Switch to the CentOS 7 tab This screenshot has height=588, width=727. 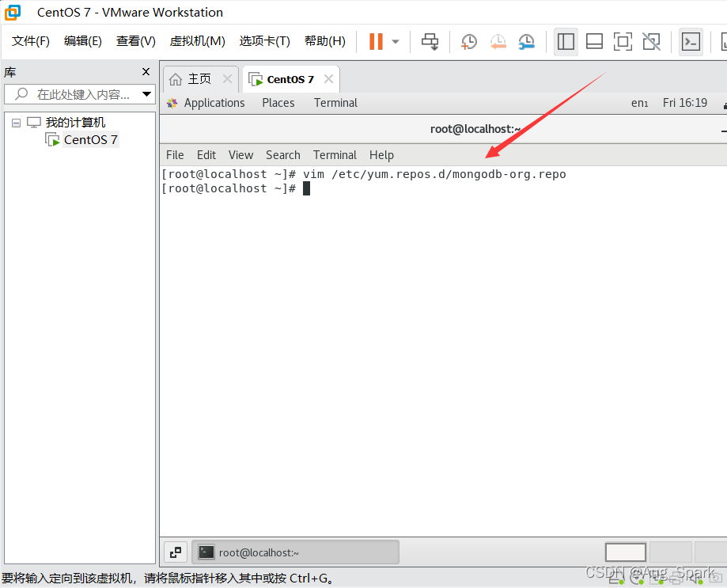pos(290,79)
